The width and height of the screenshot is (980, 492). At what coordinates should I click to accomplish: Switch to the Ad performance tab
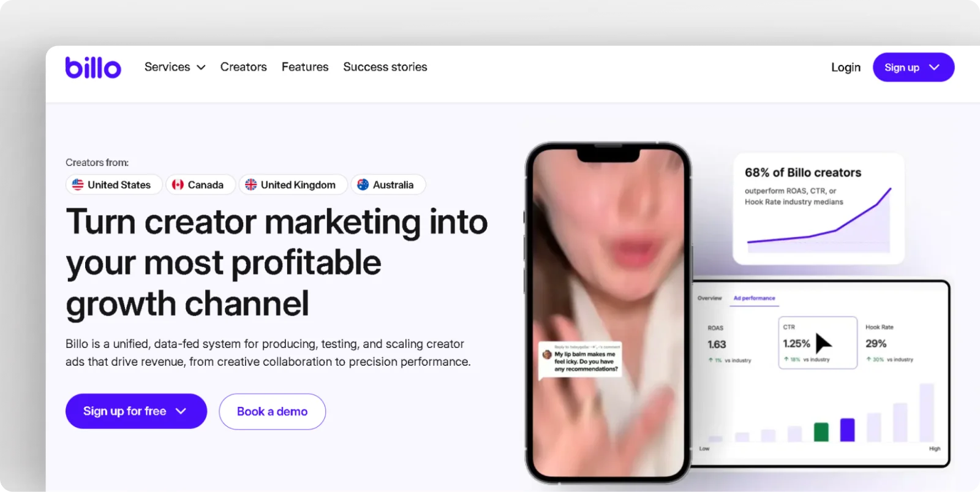coord(754,298)
